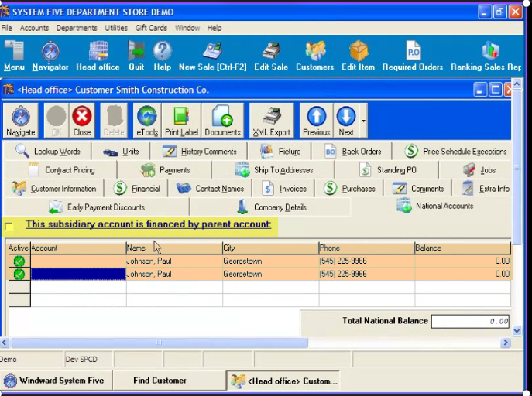Open the Purchases tab
Screen dimensions: 532x396
(349, 189)
